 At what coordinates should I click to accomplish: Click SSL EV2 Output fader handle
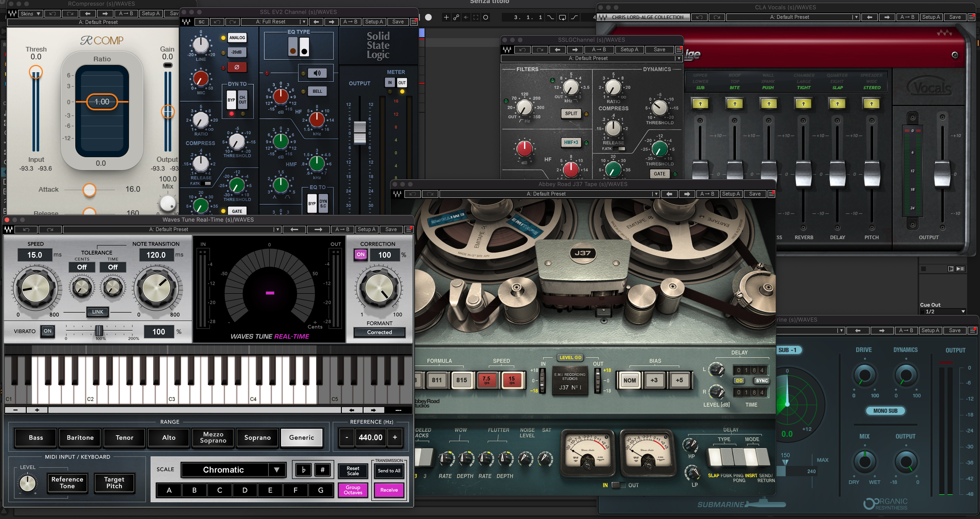click(x=360, y=132)
